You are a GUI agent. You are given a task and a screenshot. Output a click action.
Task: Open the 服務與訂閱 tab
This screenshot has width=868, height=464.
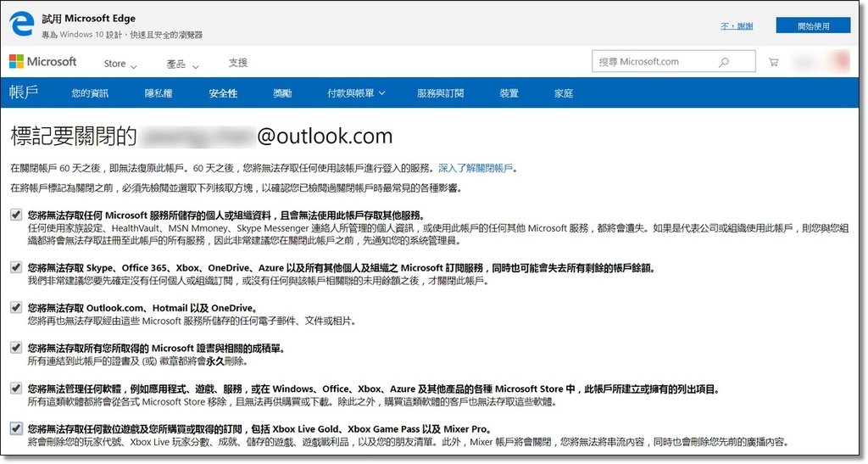440,93
